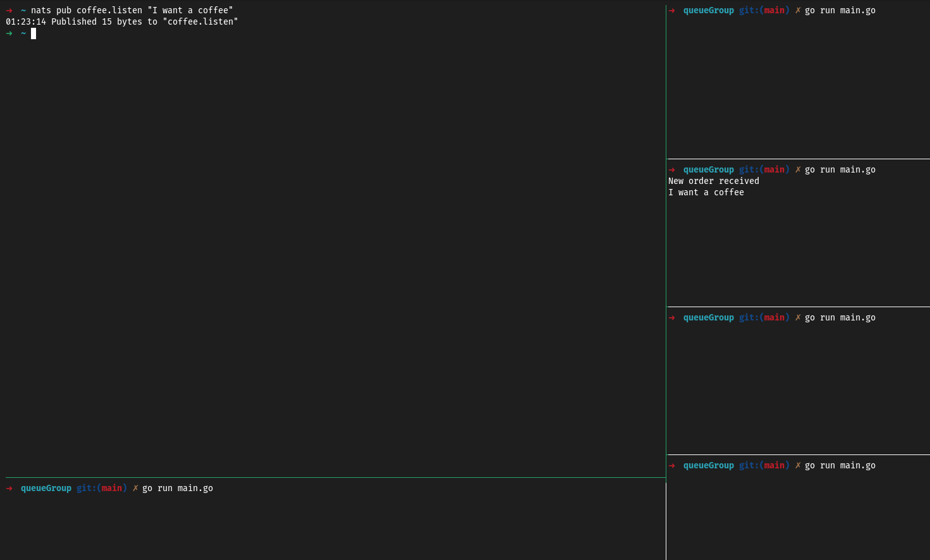This screenshot has width=930, height=560.
Task: Click 'New order received' output in second right pane
Action: [x=714, y=181]
